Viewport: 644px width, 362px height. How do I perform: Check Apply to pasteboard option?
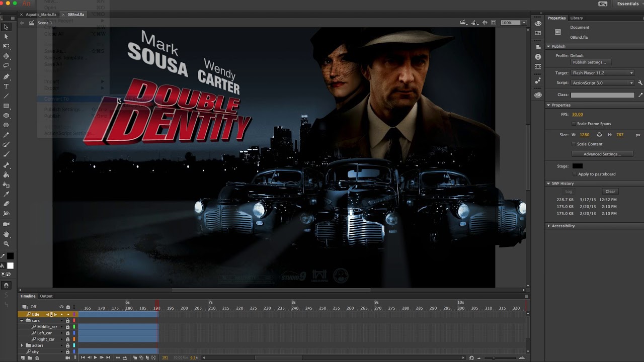click(x=575, y=174)
